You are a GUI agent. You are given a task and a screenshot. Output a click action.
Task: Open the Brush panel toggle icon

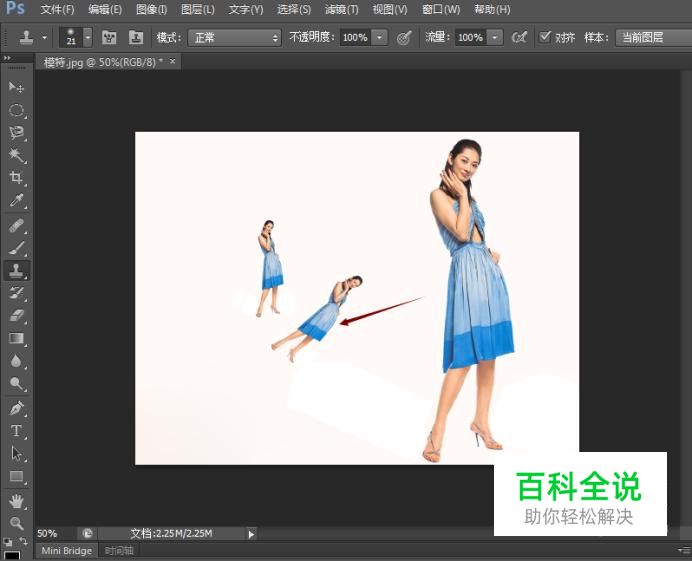(109, 38)
